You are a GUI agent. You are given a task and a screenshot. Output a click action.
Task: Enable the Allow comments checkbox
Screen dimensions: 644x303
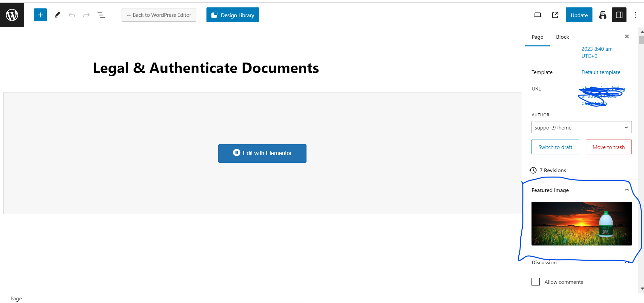tap(536, 282)
